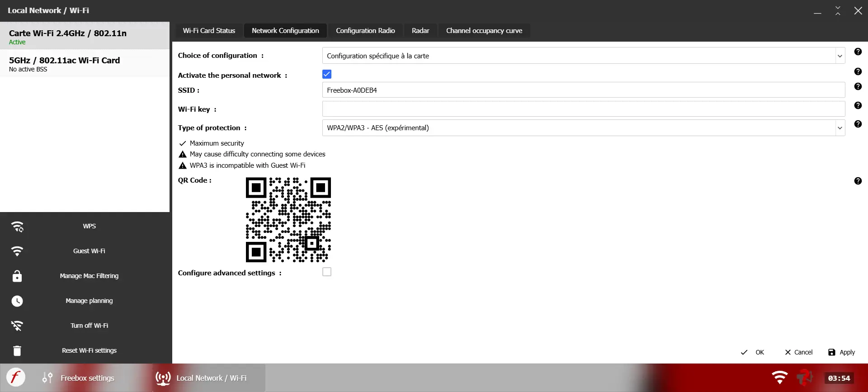Enable Configure advanced settings checkbox
This screenshot has height=392, width=868.
point(327,272)
